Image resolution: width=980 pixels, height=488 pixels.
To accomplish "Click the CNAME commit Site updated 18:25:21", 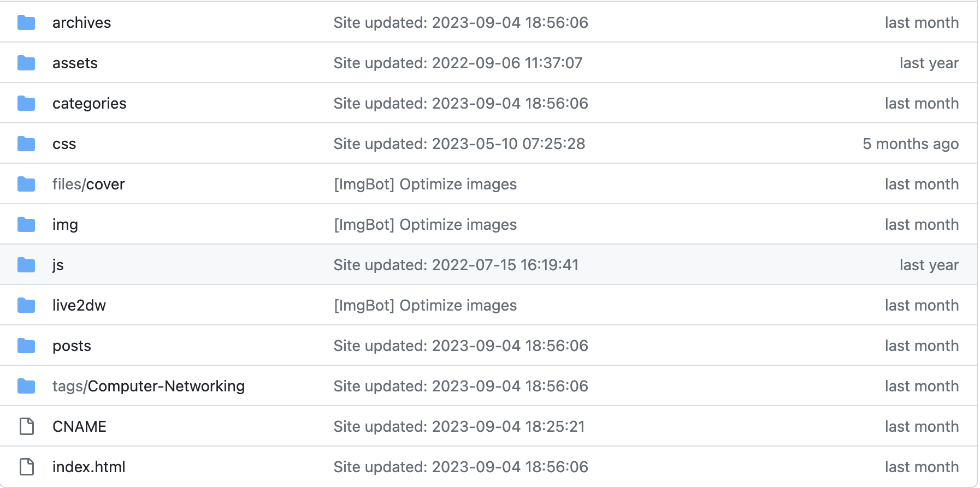I will [x=459, y=426].
